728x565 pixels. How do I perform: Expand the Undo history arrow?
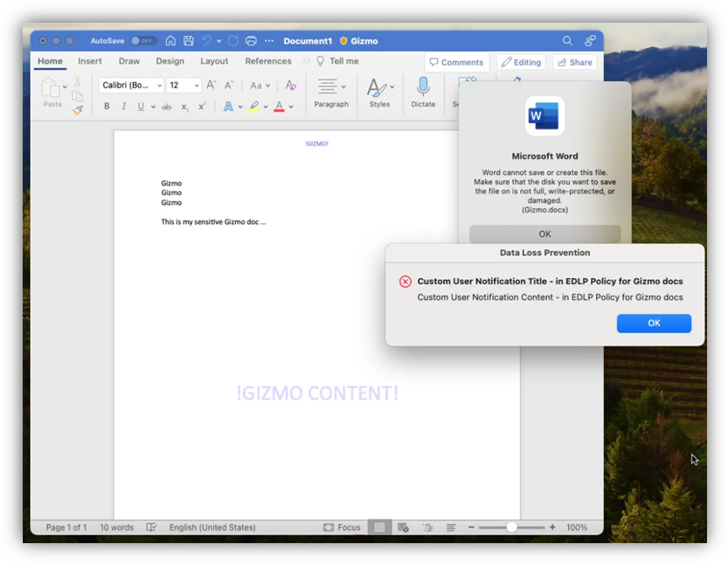(219, 41)
